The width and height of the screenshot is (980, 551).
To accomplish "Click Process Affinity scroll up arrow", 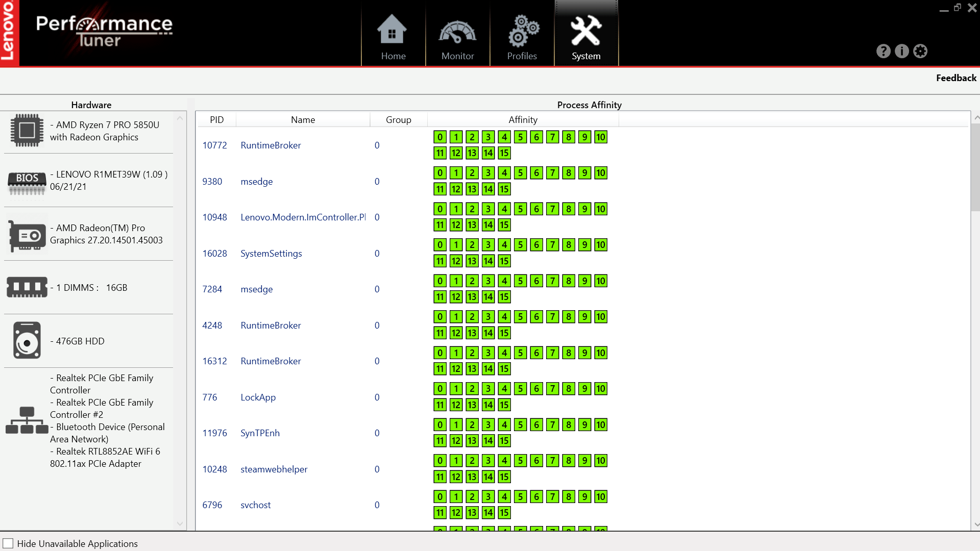I will coord(976,118).
